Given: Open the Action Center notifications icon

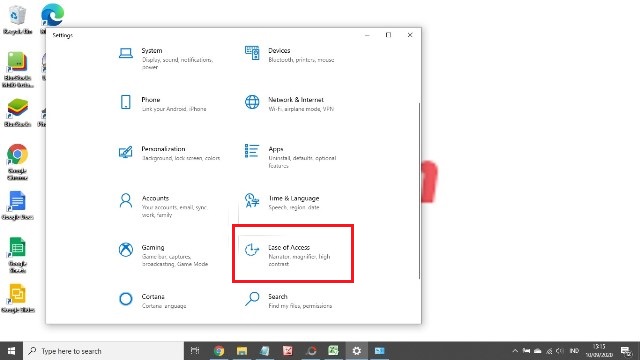Looking at the screenshot, I should [x=626, y=351].
